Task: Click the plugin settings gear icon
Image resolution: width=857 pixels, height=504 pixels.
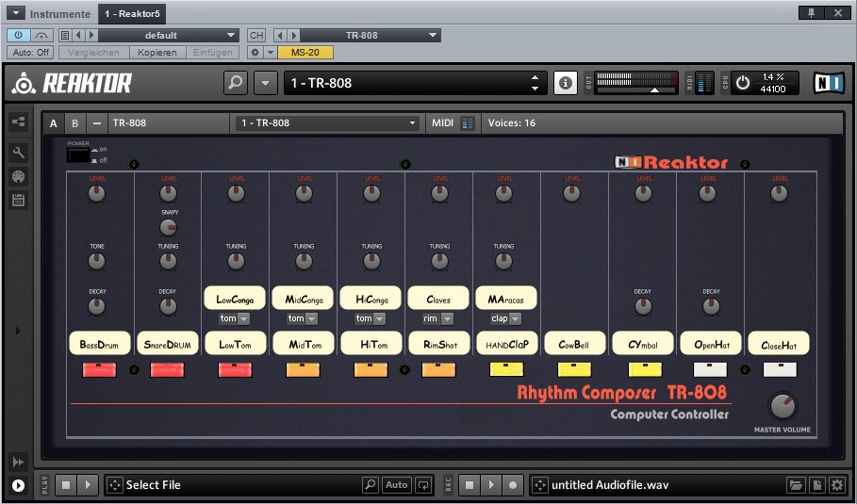Action: point(255,53)
